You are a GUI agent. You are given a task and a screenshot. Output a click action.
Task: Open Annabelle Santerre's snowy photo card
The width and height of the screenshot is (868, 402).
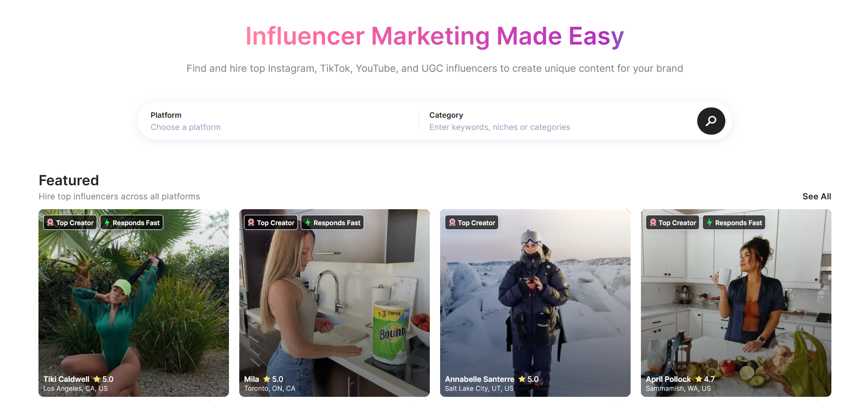(535, 303)
